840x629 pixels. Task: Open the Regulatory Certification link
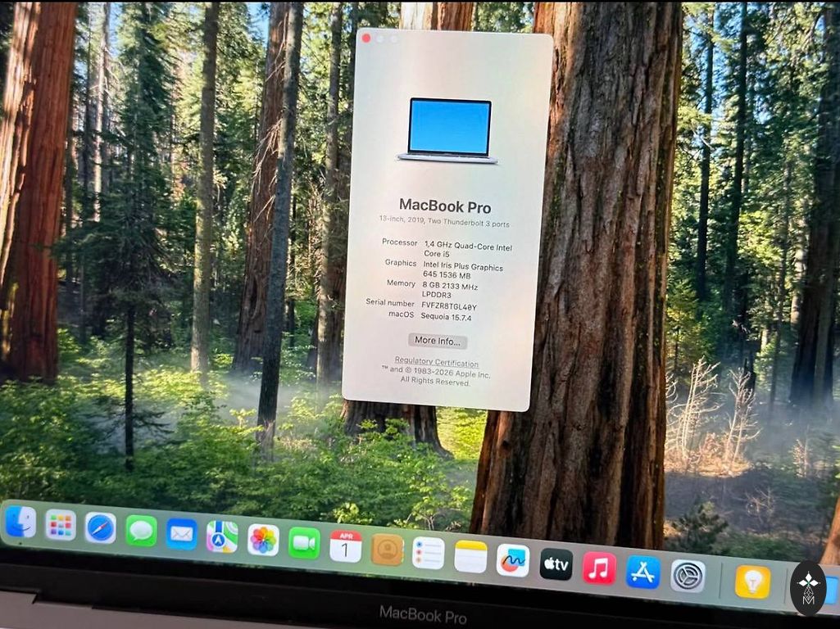pyautogui.click(x=437, y=361)
